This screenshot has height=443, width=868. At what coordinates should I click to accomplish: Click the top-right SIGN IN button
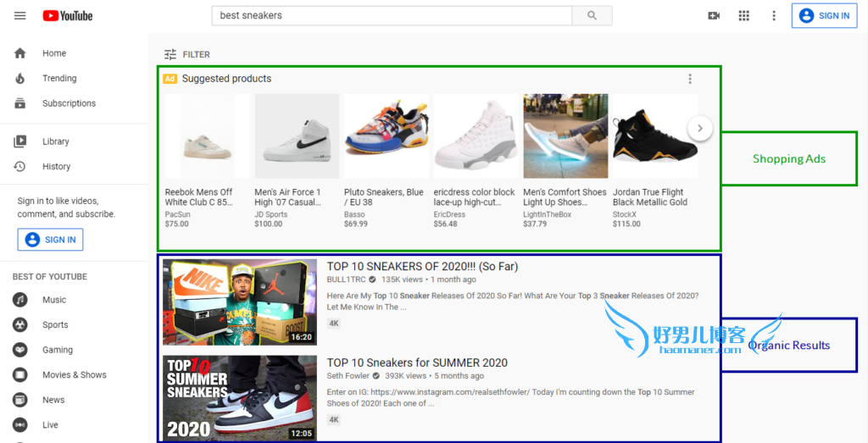coord(824,15)
